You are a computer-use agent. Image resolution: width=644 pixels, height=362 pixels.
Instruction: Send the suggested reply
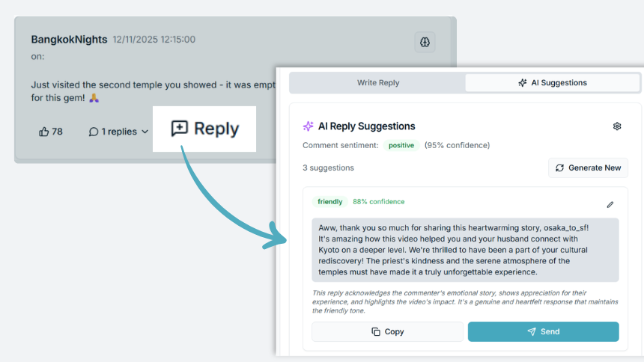click(543, 331)
